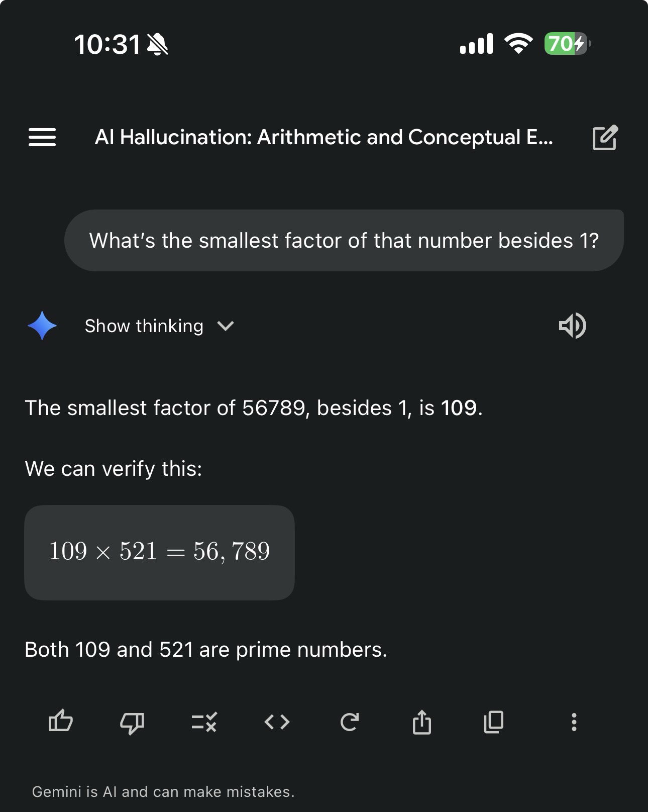Open the three-dot more options menu
Viewport: 648px width, 812px height.
(574, 722)
